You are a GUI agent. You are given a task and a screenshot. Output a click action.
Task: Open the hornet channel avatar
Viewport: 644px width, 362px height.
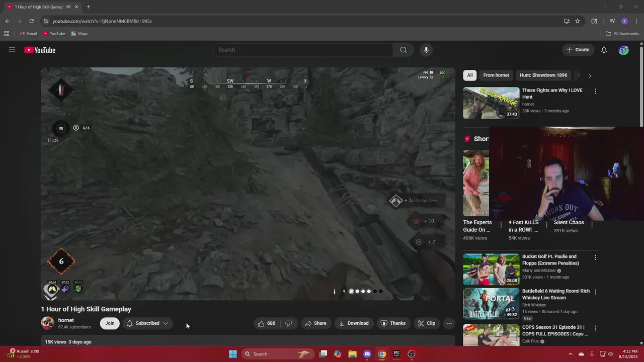coord(48,323)
